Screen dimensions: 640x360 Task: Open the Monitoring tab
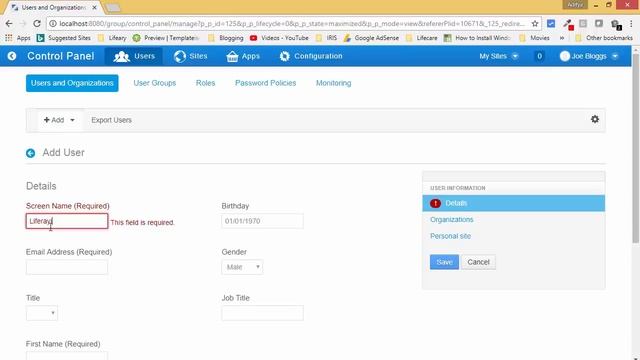pos(333,83)
